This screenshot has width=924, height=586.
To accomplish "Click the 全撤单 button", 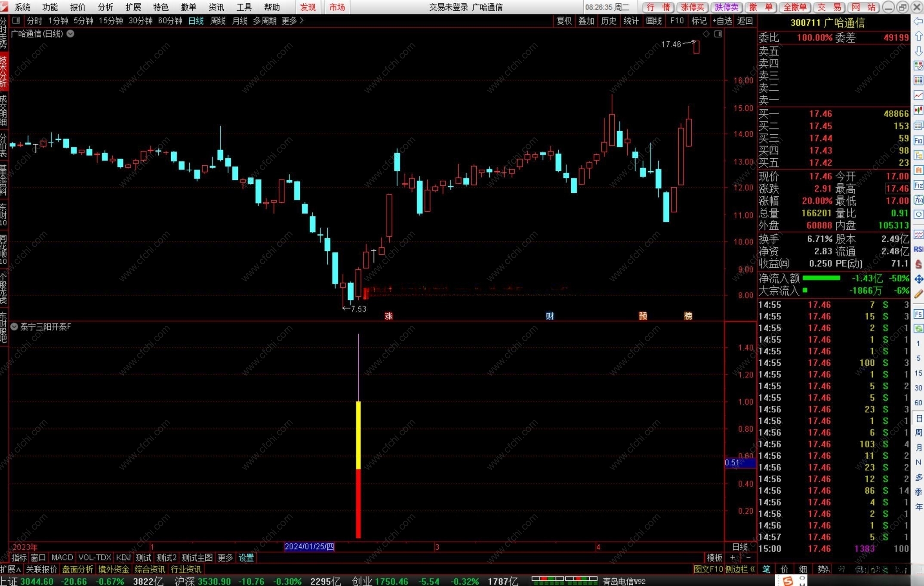I will coord(795,7).
